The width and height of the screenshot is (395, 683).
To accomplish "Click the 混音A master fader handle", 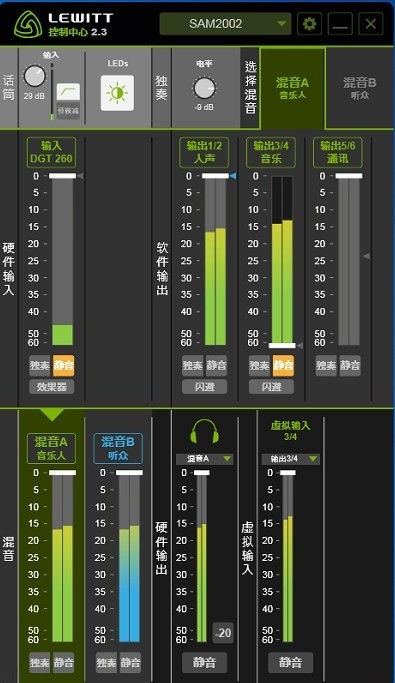I will [x=63, y=473].
